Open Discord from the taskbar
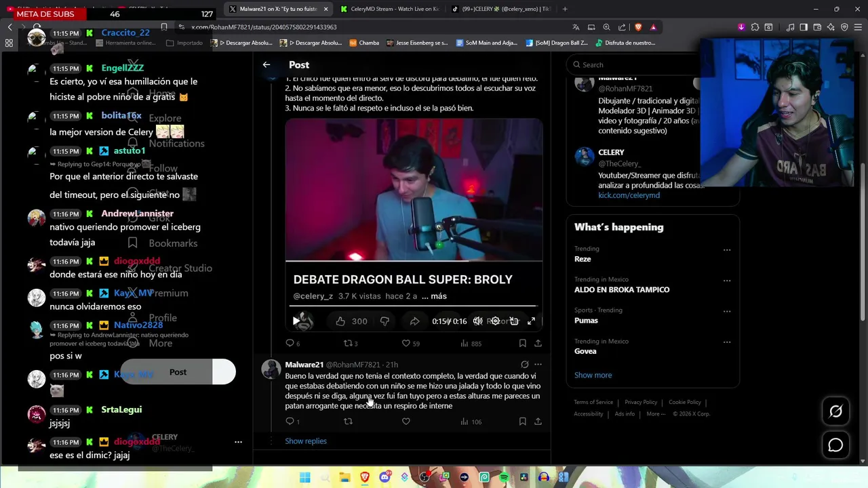 coord(384,477)
